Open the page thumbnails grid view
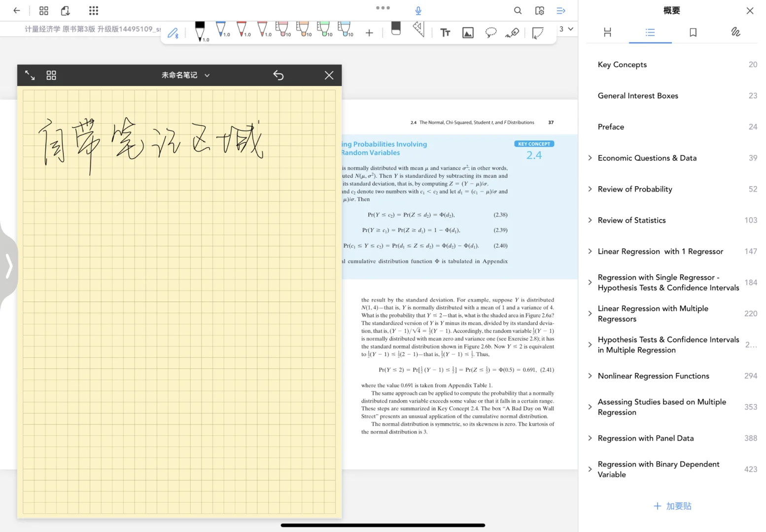 click(44, 10)
